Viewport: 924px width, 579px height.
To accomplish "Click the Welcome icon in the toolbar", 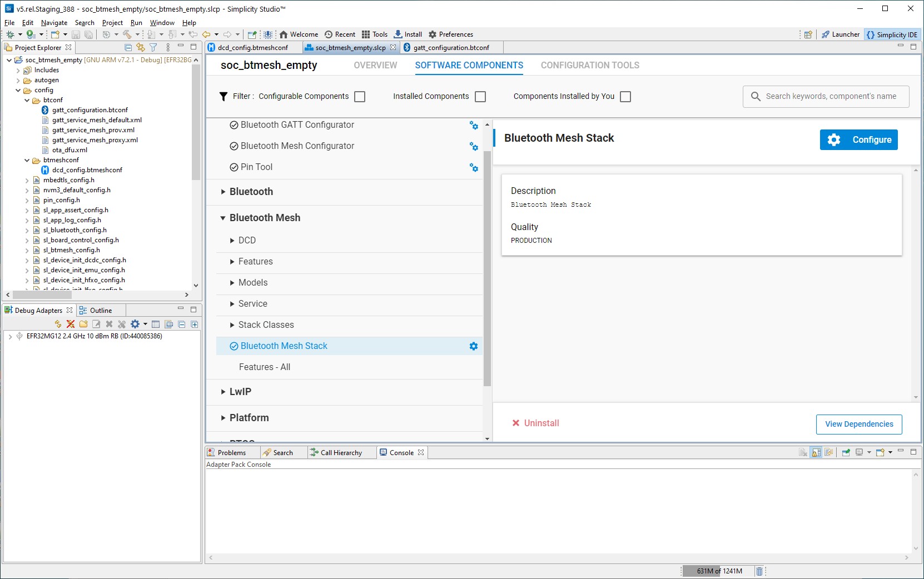I will [x=299, y=34].
